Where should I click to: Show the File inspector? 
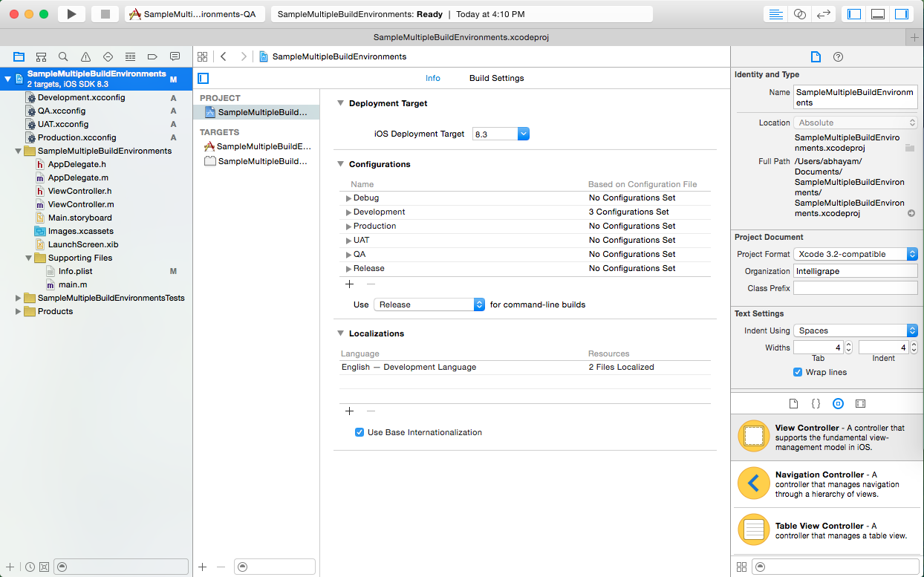816,57
